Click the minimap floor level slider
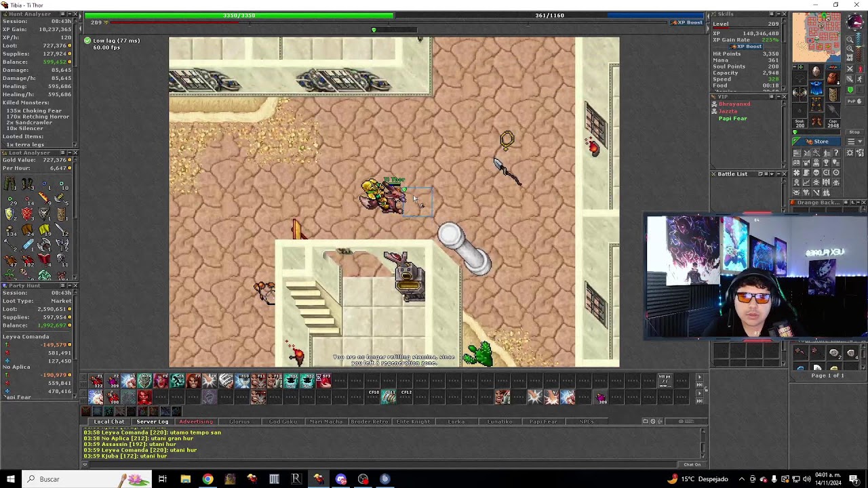The width and height of the screenshot is (868, 488). tap(859, 47)
